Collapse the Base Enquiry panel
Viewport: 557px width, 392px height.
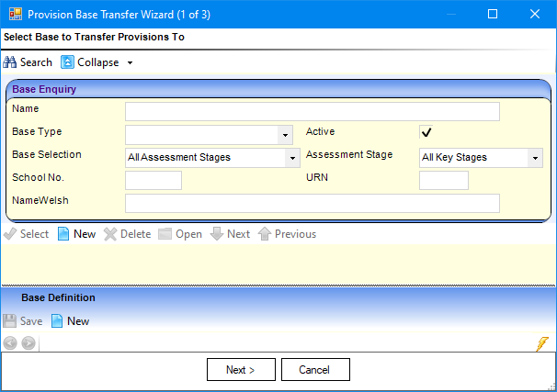[90, 62]
